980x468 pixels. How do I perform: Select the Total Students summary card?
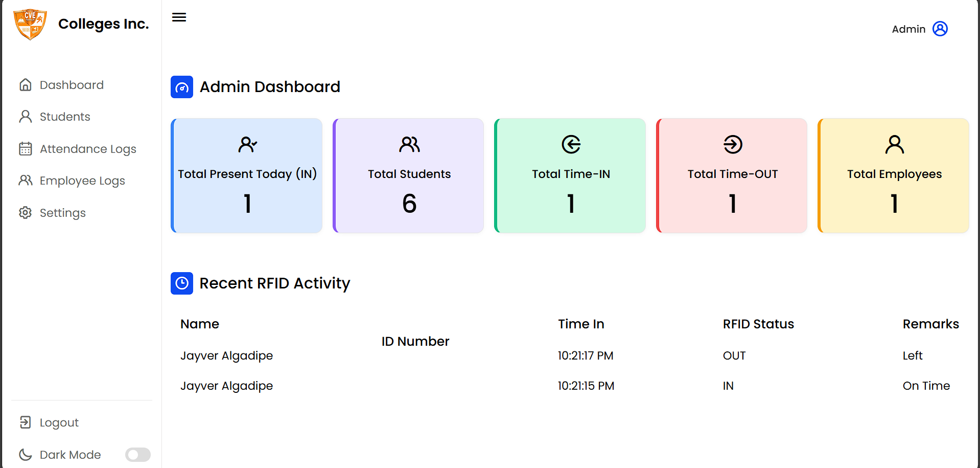click(x=408, y=175)
